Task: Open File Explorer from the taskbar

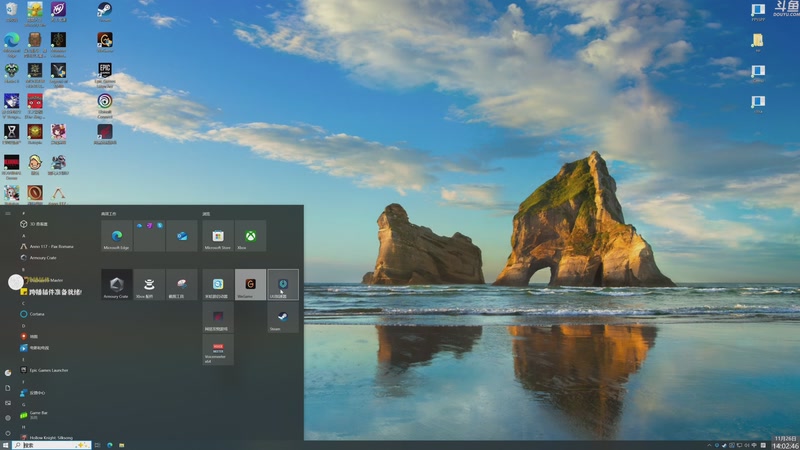Action: tap(122, 445)
